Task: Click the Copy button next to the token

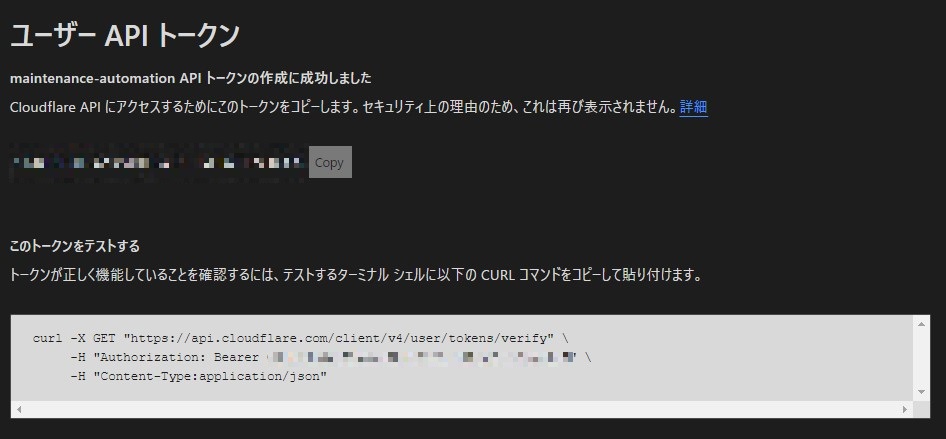Action: pyautogui.click(x=330, y=162)
